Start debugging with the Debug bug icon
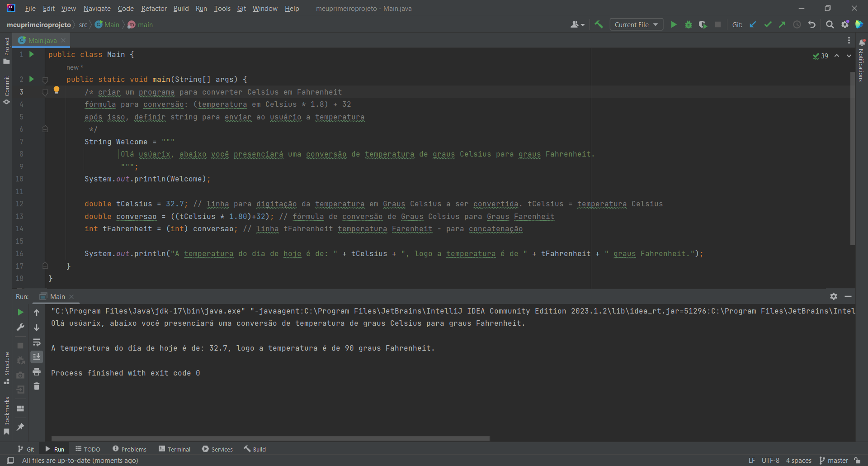 click(x=689, y=25)
